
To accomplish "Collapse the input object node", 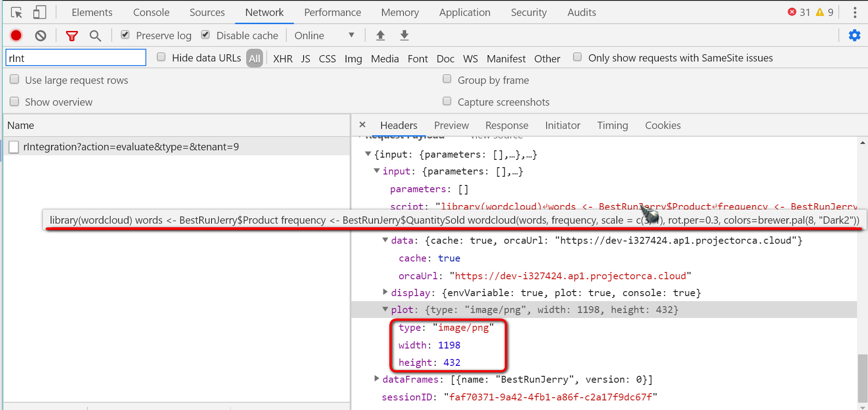I will [377, 171].
